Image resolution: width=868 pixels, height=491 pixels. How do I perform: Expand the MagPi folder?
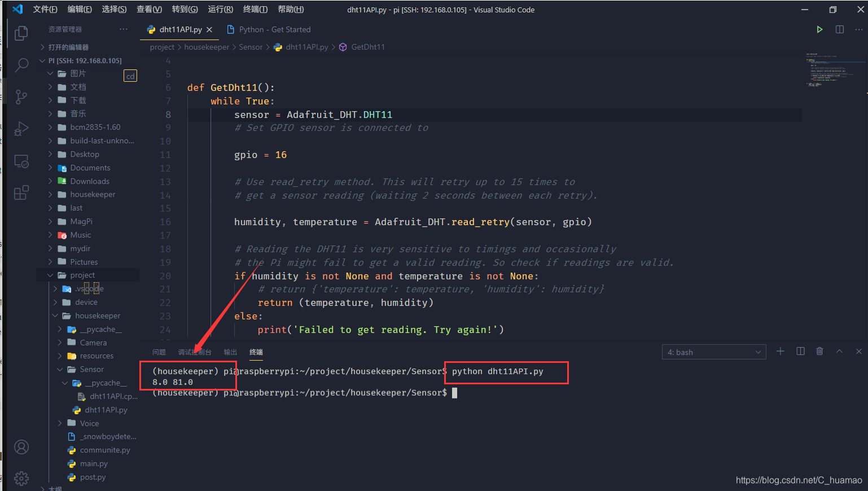point(81,221)
